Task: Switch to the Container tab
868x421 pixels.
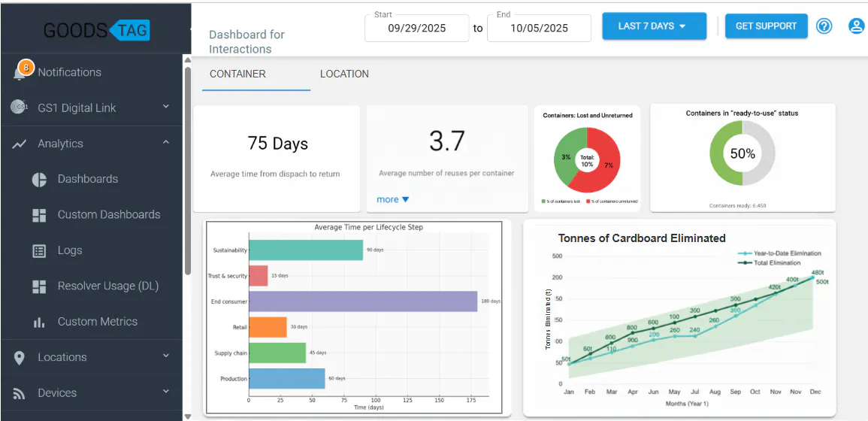Action: (237, 74)
